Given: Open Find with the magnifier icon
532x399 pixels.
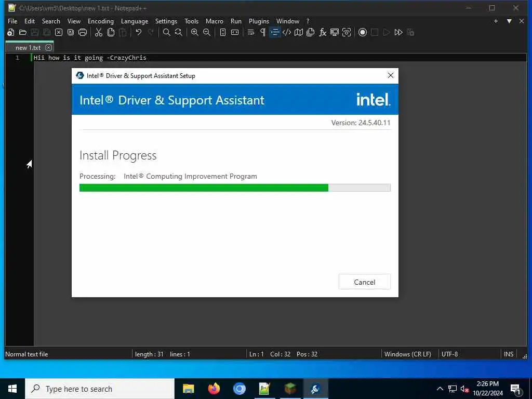Looking at the screenshot, I should pos(167,33).
